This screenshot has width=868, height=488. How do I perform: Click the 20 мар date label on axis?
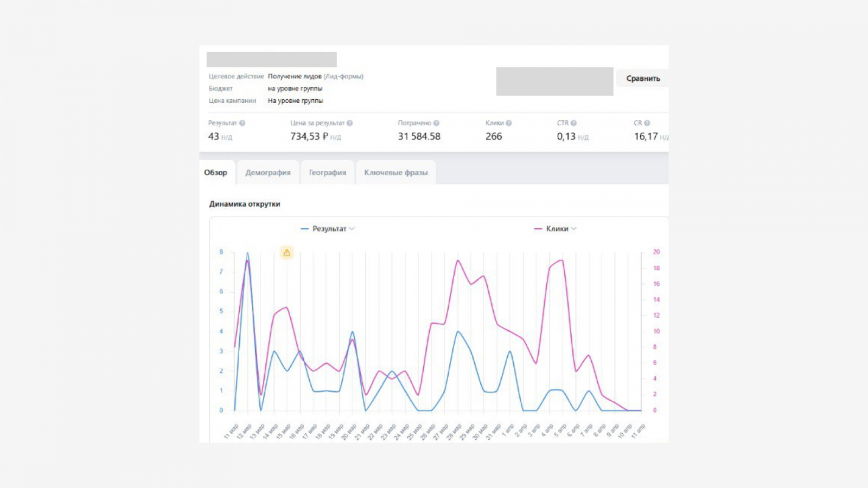349,432
